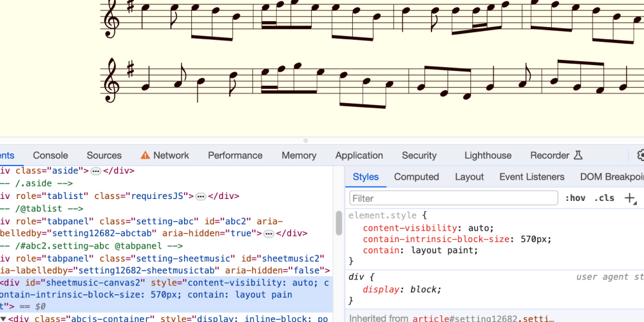Expand the collapsed aside div ellipsis

pos(96,171)
